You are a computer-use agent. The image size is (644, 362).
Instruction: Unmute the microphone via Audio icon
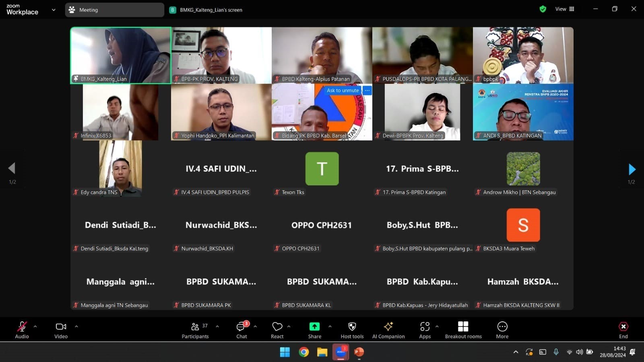click(x=21, y=326)
